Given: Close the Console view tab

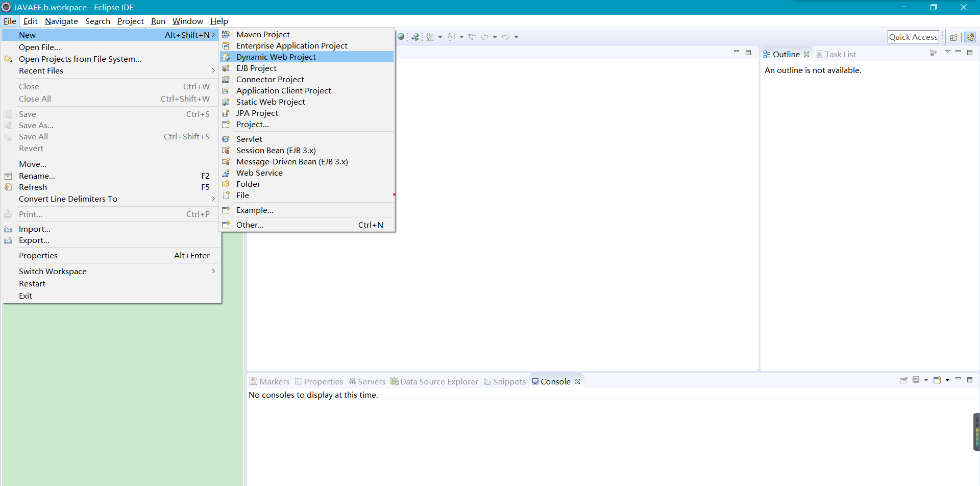Looking at the screenshot, I should coord(577,381).
